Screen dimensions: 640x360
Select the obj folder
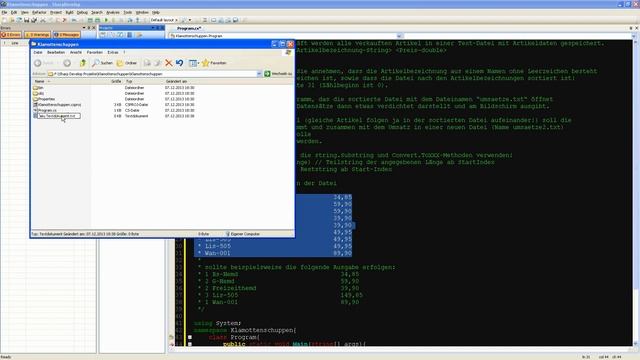coord(38,93)
